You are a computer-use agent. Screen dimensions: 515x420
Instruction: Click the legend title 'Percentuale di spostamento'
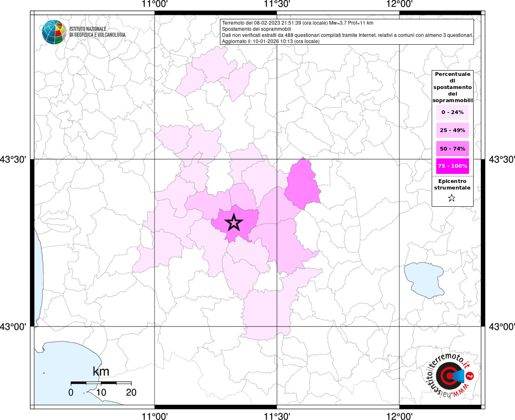coord(453,87)
